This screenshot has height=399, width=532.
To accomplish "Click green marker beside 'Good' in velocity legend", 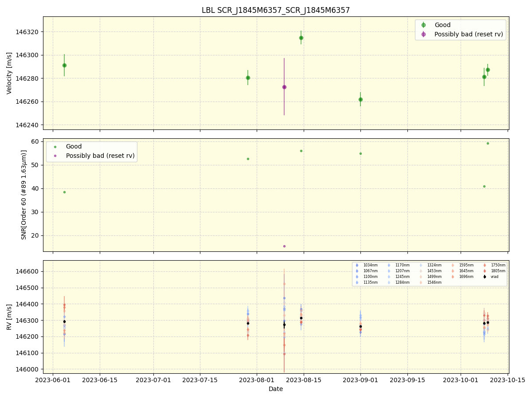I will click(x=423, y=25).
